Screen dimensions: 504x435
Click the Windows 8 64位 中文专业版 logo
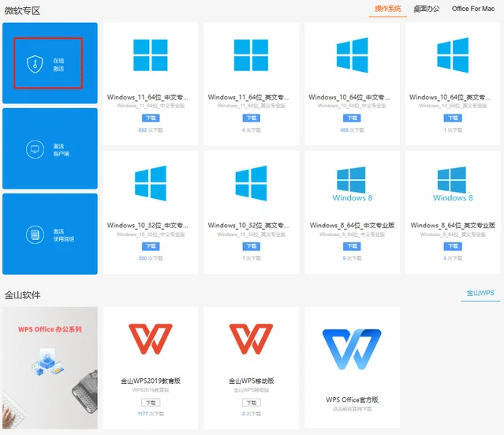point(352,185)
